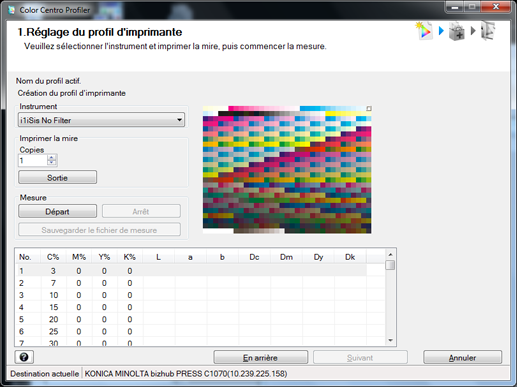
Task: Click the Dc column header
Action: click(254, 257)
